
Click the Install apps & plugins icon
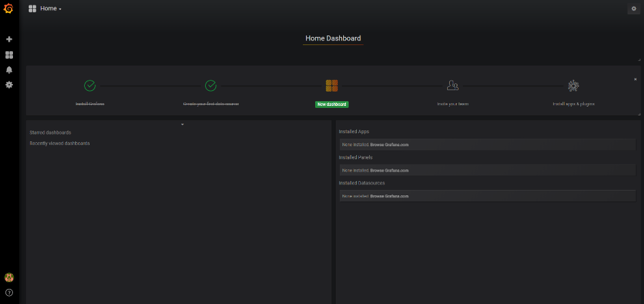[573, 85]
